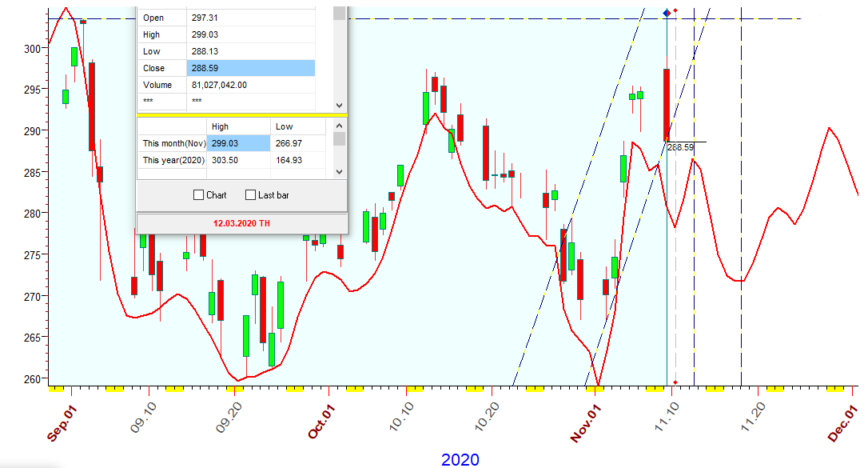
Task: Click the Nov.01 date label on the axis
Action: (586, 422)
